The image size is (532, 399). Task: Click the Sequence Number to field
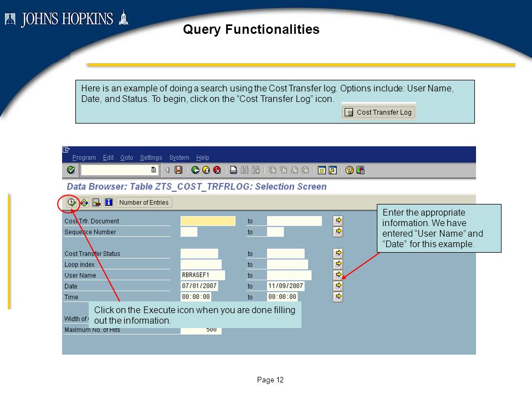(x=275, y=232)
